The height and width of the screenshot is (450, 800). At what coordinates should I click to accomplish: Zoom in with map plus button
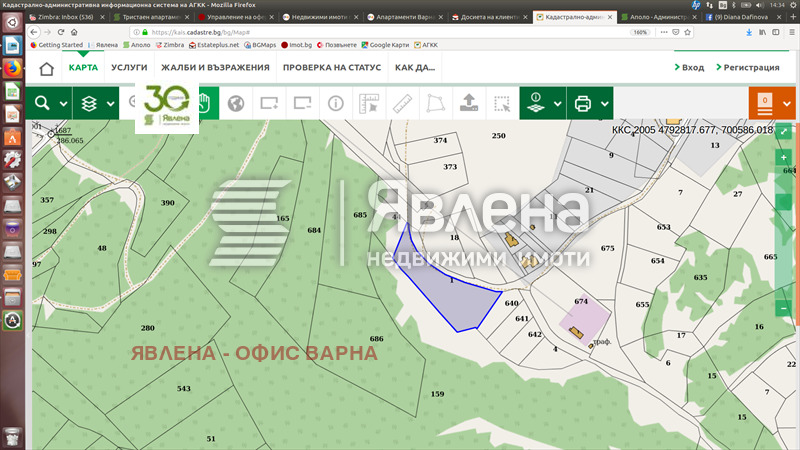pyautogui.click(x=784, y=158)
